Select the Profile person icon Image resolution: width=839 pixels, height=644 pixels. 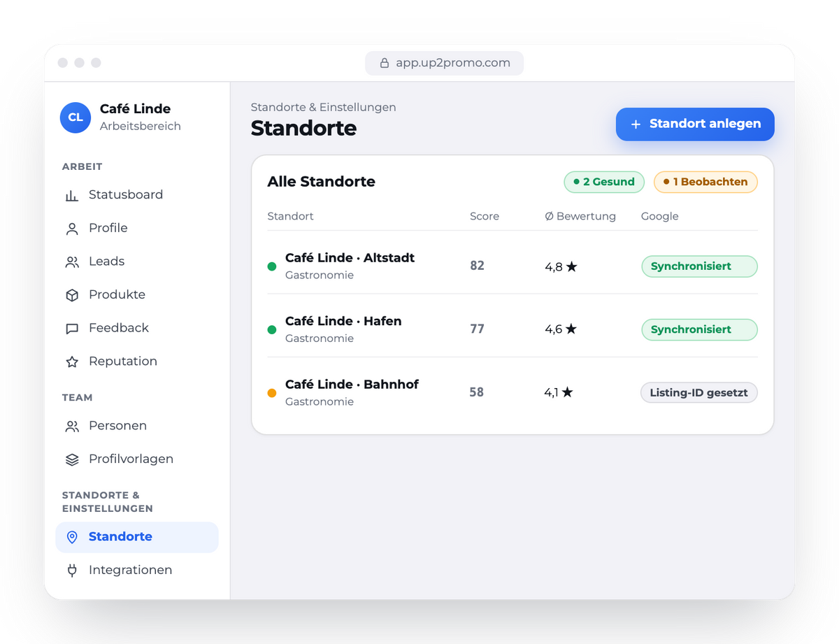coord(72,229)
